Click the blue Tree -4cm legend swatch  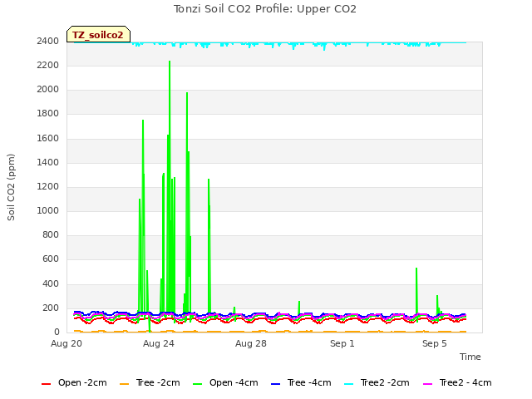tap(275, 384)
